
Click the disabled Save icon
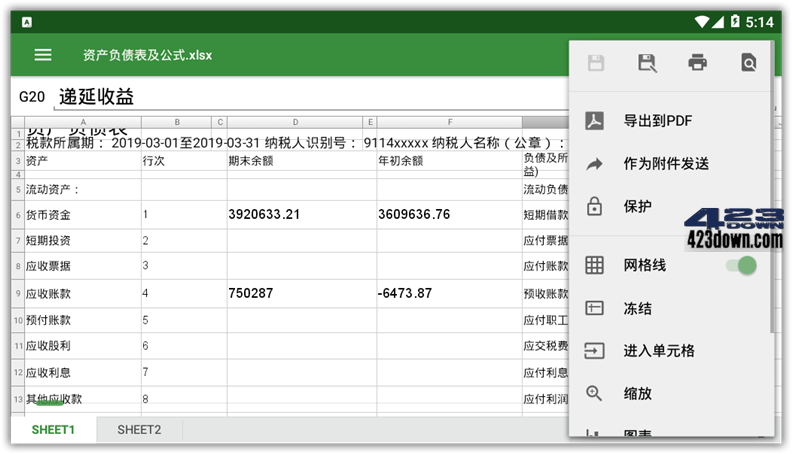(596, 63)
